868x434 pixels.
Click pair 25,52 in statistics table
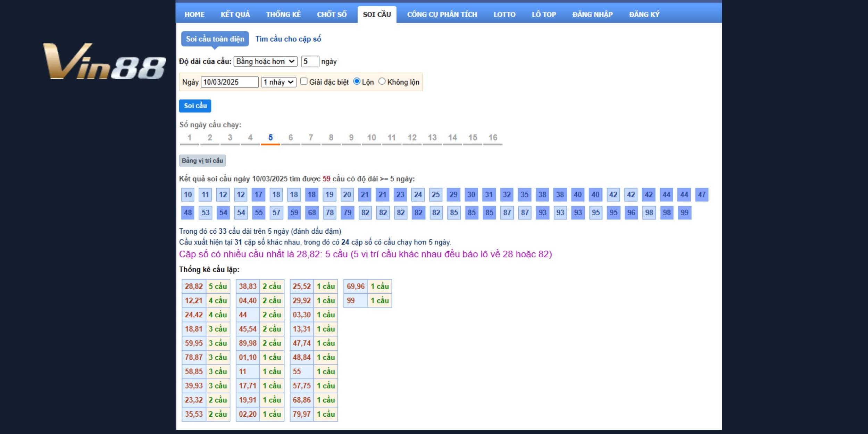(x=302, y=287)
